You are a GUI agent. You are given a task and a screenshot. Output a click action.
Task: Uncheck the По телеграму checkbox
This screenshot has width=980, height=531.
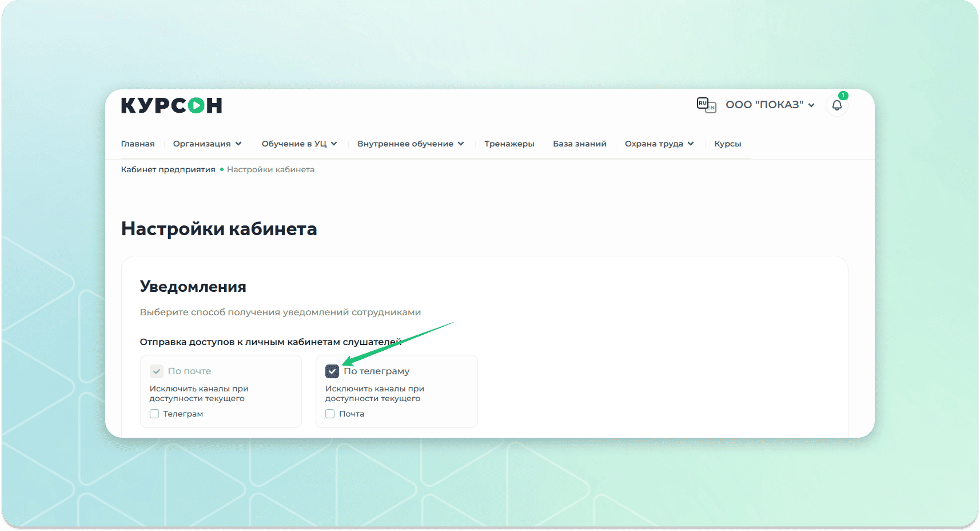coord(332,371)
